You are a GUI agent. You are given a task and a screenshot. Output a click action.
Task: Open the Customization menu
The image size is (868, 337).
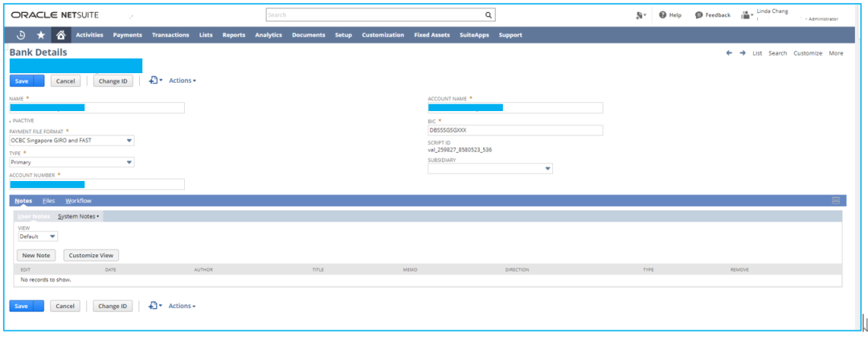point(383,35)
